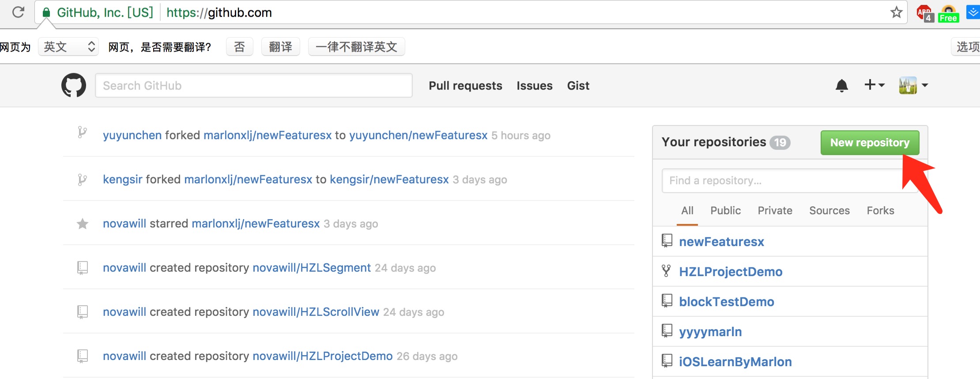Click repo icon beside HZLProjectDemo created event

pyautogui.click(x=83, y=356)
